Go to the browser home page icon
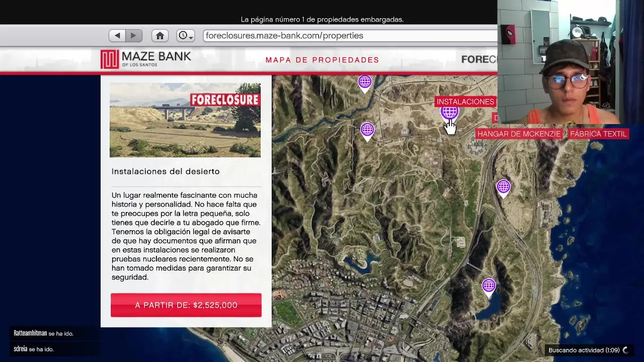Viewport: 644px width, 362px height. pos(160,36)
